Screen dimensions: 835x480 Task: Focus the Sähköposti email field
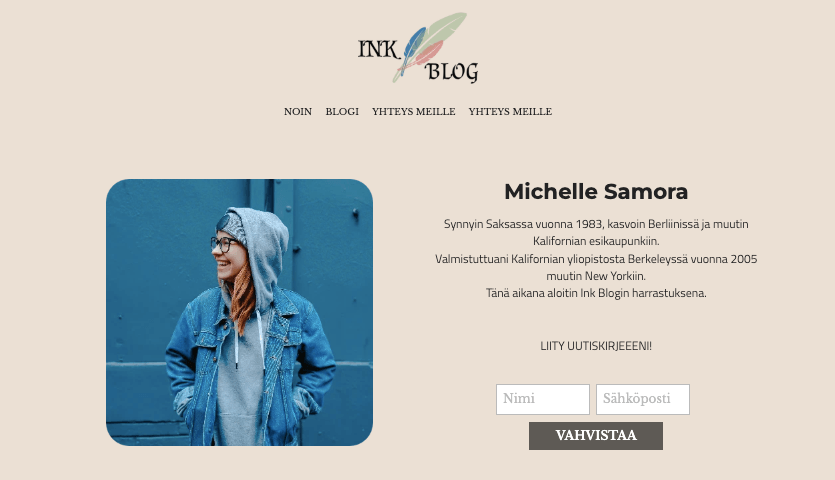(x=643, y=399)
